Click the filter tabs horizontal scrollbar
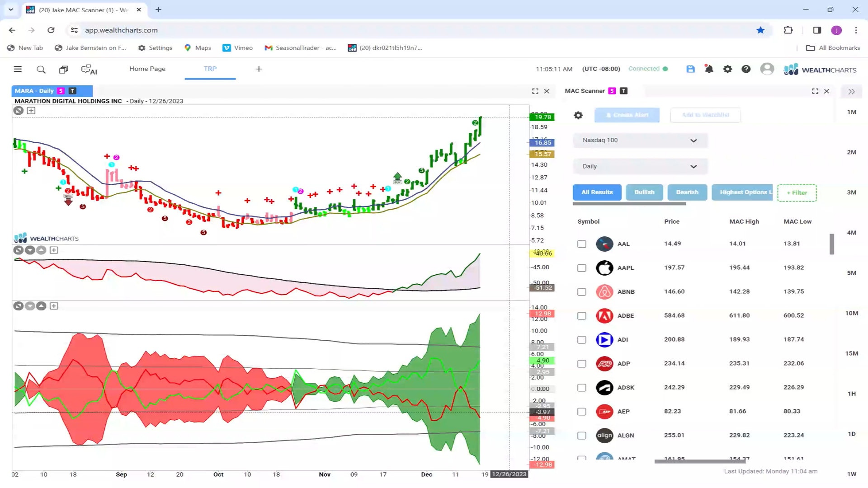868x488 pixels. tap(629, 204)
